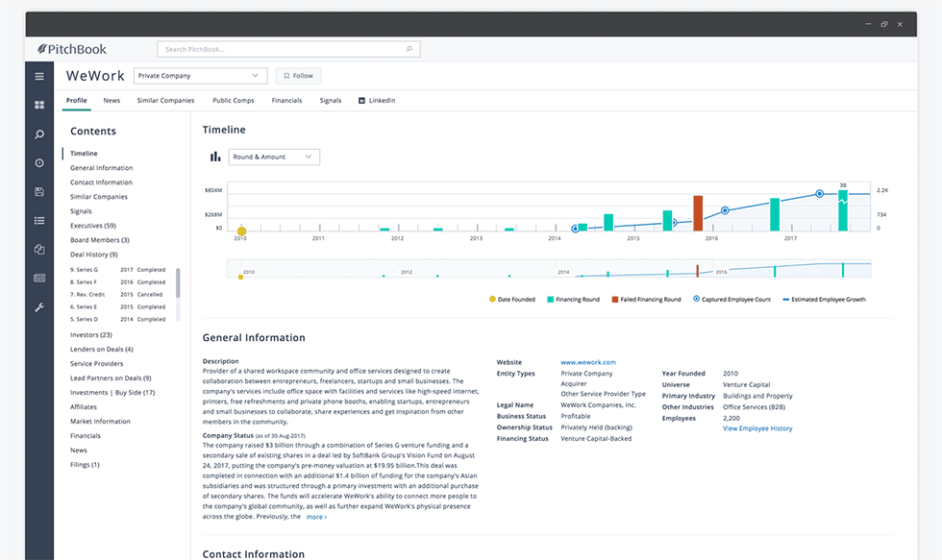Select the 8. Series F deal row
This screenshot has width=942, height=560.
pyautogui.click(x=117, y=282)
